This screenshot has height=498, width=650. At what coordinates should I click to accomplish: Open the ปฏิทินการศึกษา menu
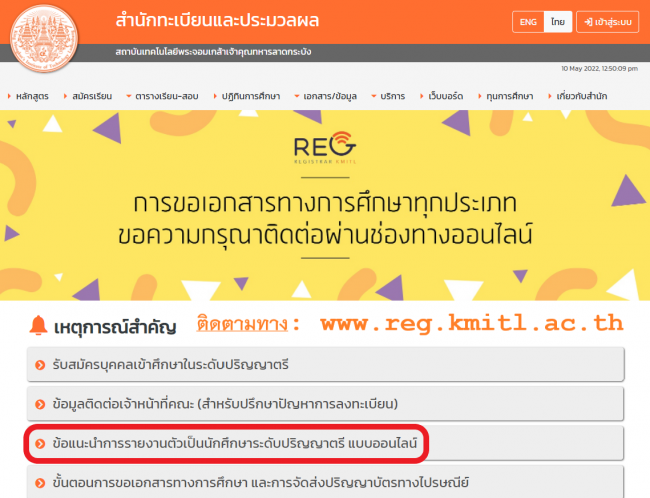click(x=250, y=95)
